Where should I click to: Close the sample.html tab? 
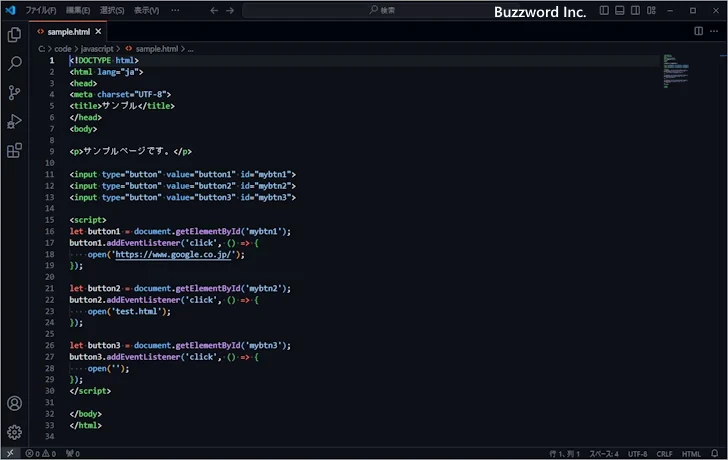tap(98, 32)
